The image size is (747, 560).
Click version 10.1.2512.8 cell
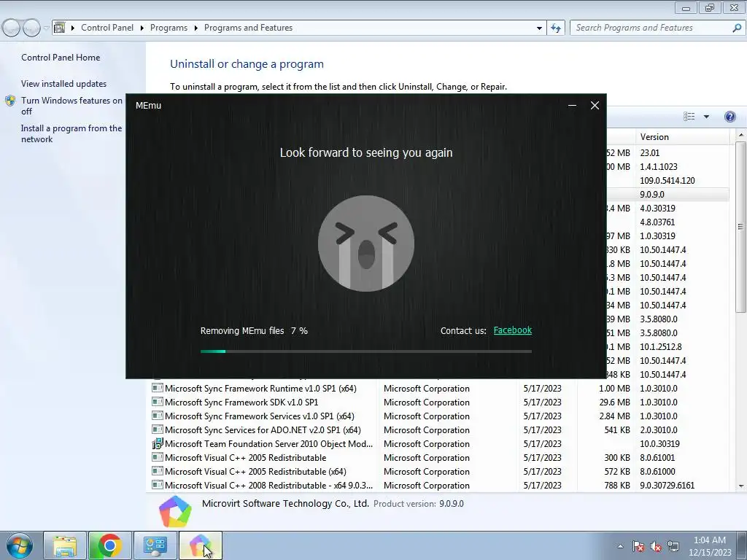click(660, 346)
